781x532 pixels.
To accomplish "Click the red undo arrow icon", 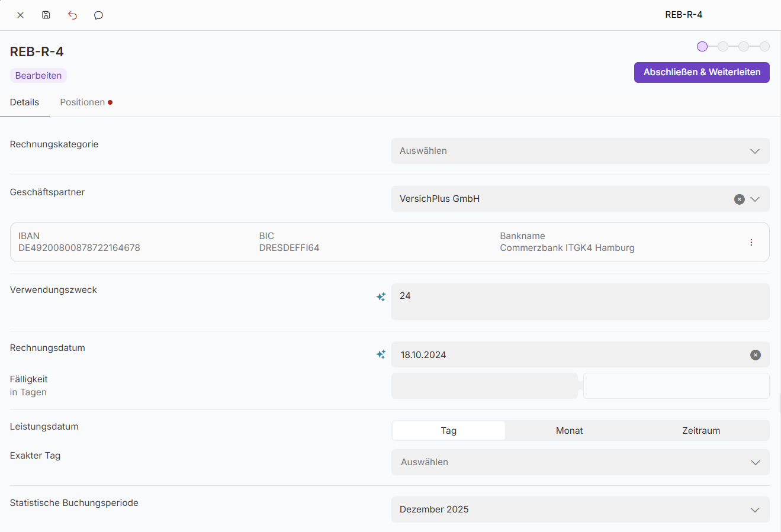I will 72,15.
